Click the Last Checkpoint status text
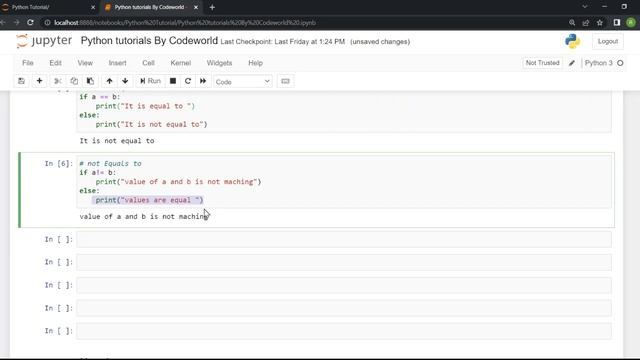Image resolution: width=640 pixels, height=360 pixels. [282, 42]
